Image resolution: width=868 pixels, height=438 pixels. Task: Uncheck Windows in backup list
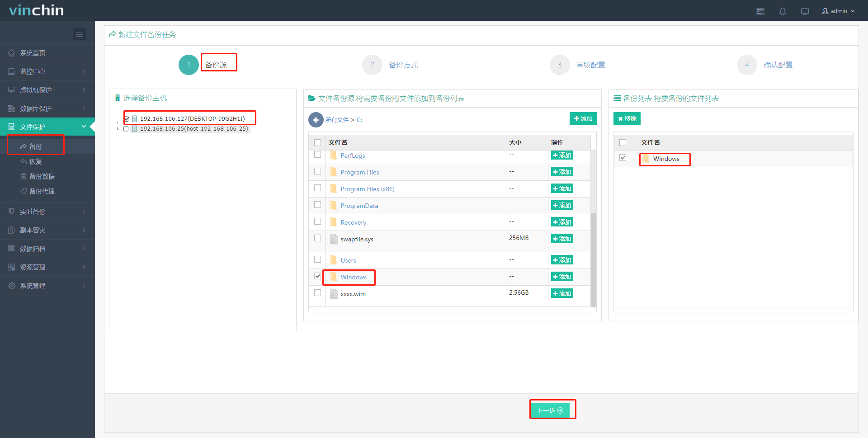click(x=623, y=158)
